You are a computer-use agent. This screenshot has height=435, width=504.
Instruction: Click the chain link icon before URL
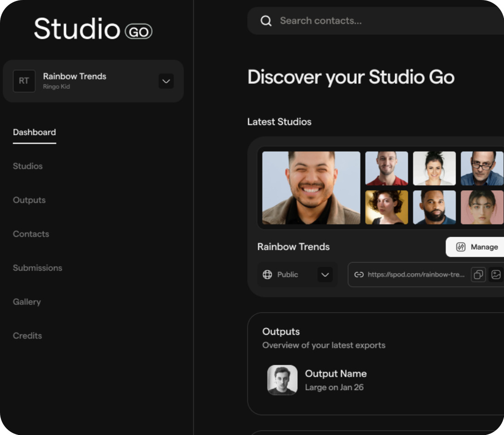coord(359,275)
